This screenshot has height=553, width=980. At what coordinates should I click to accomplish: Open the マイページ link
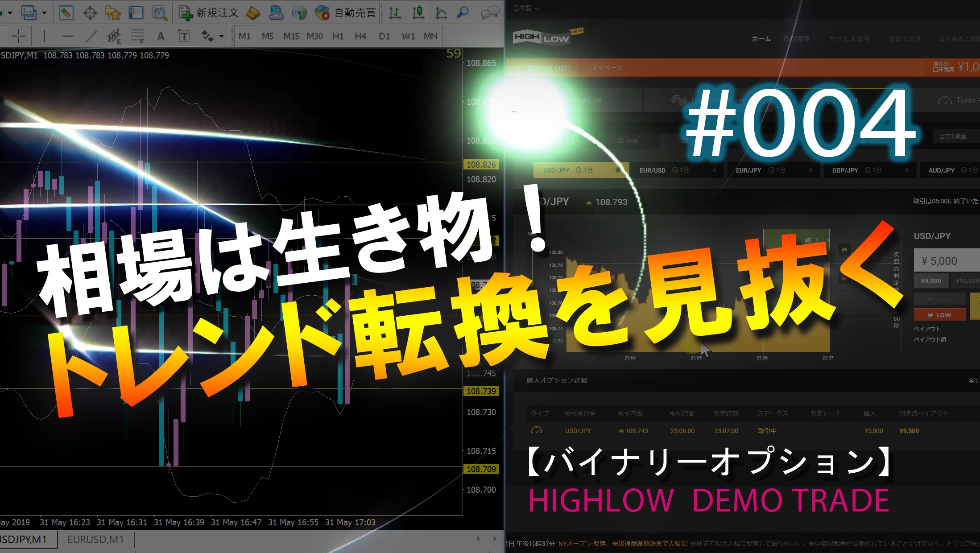tap(607, 68)
